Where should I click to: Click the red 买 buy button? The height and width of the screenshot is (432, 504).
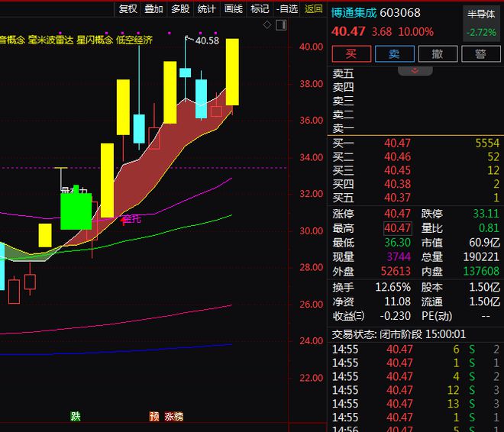pos(351,53)
